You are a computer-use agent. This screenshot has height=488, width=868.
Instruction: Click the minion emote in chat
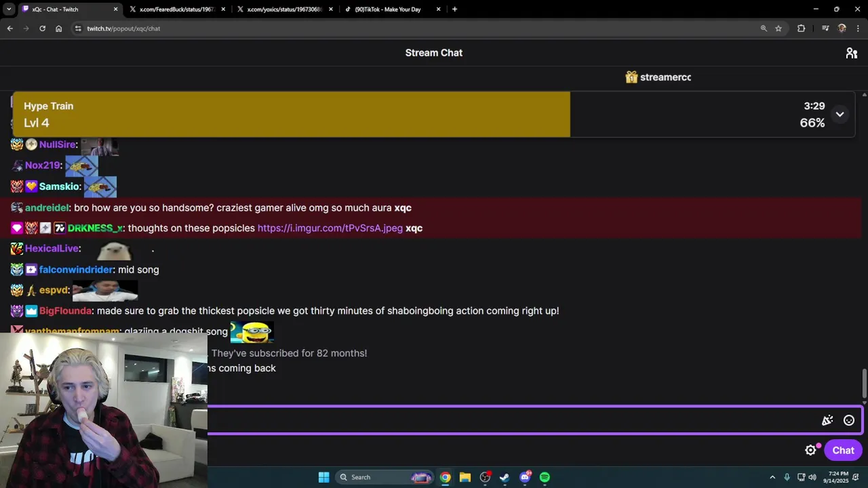point(252,331)
